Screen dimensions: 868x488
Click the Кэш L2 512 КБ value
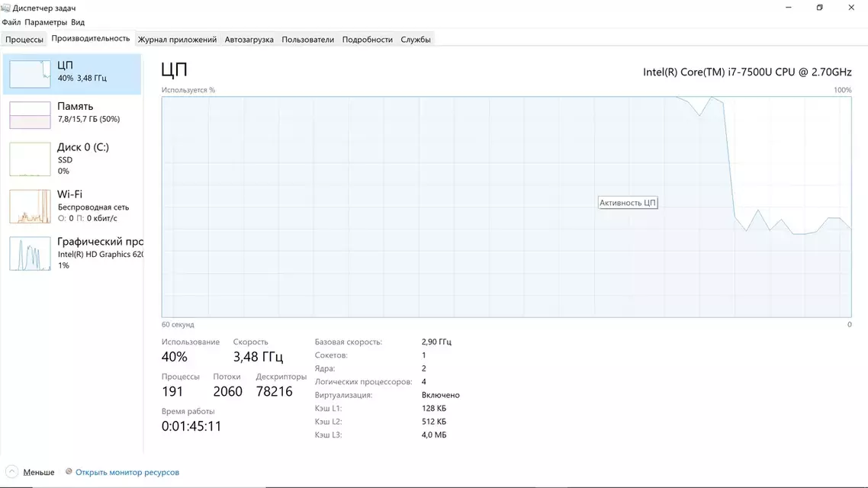433,422
